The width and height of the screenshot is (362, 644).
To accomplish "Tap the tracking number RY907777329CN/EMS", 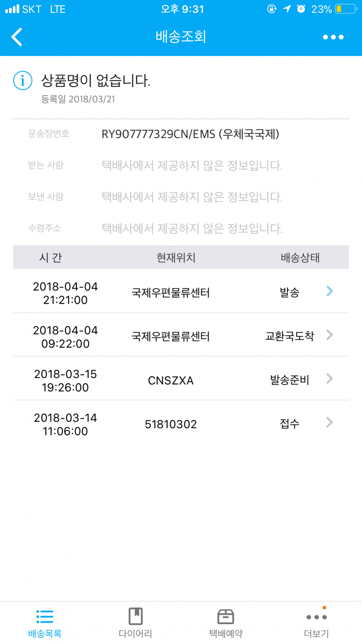I will (190, 134).
